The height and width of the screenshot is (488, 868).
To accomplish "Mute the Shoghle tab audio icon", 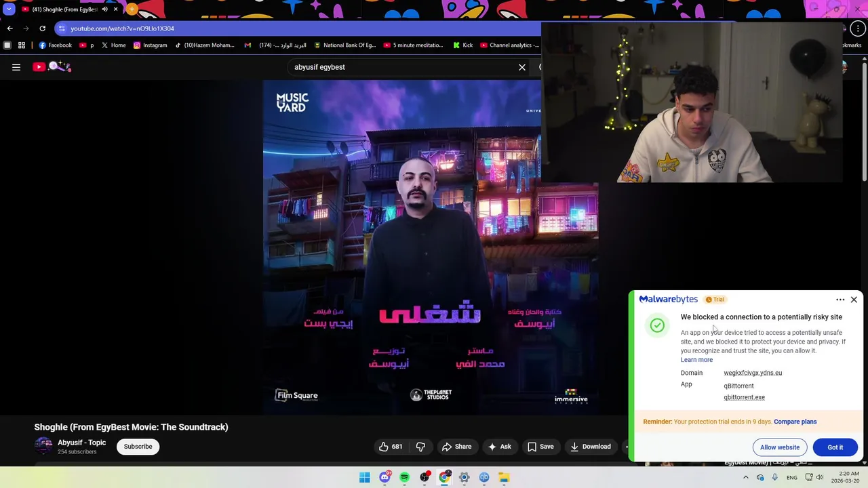I will click(104, 9).
